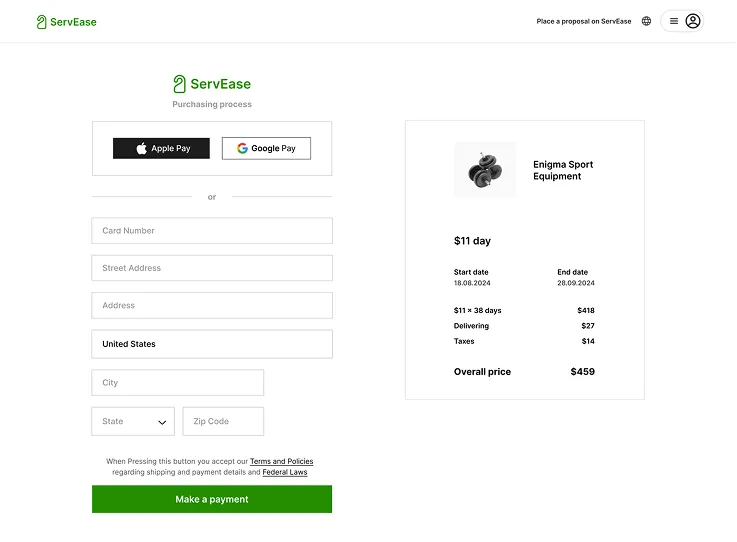737x542 pixels.
Task: Pay with Google Pay
Action: click(266, 148)
